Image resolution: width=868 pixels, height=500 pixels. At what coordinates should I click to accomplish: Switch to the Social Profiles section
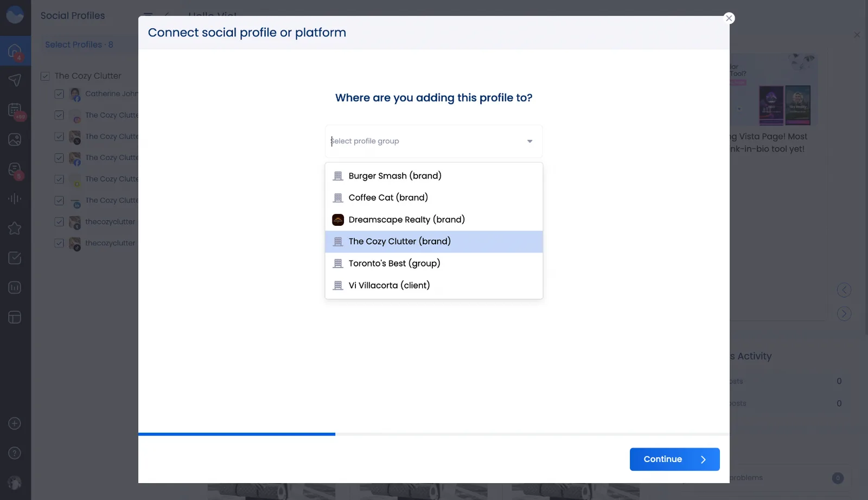coord(72,15)
